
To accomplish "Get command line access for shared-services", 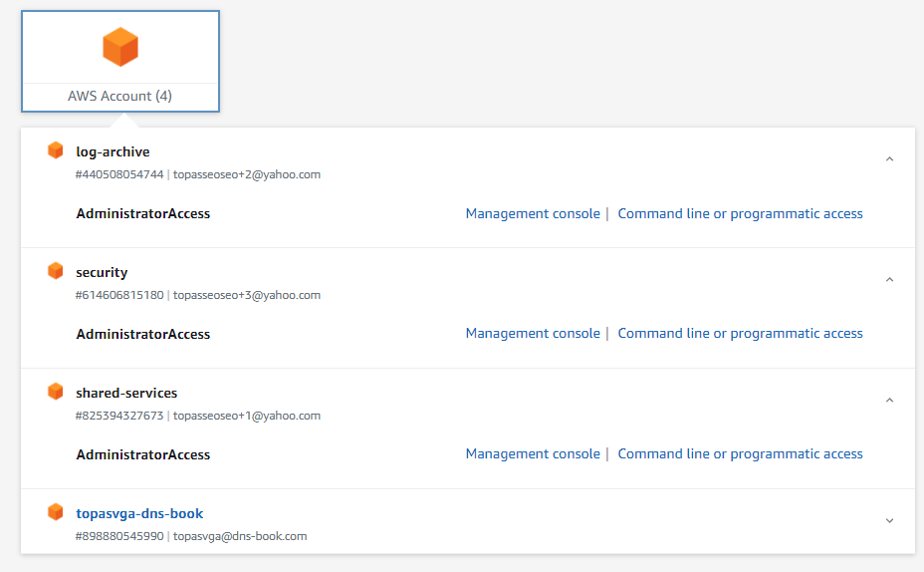I will (x=740, y=454).
